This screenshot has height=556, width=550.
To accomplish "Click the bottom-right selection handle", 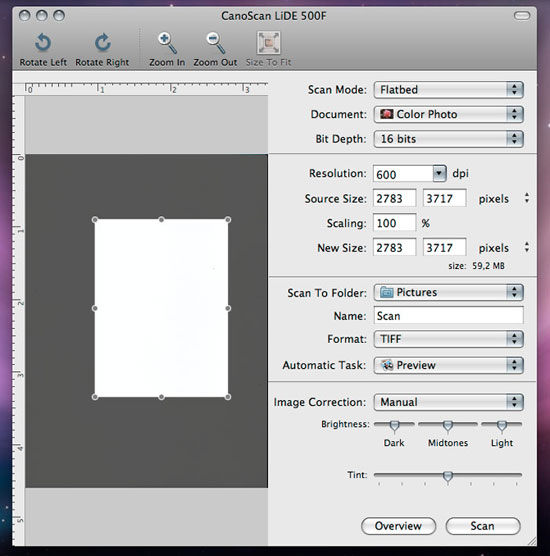I will [228, 397].
